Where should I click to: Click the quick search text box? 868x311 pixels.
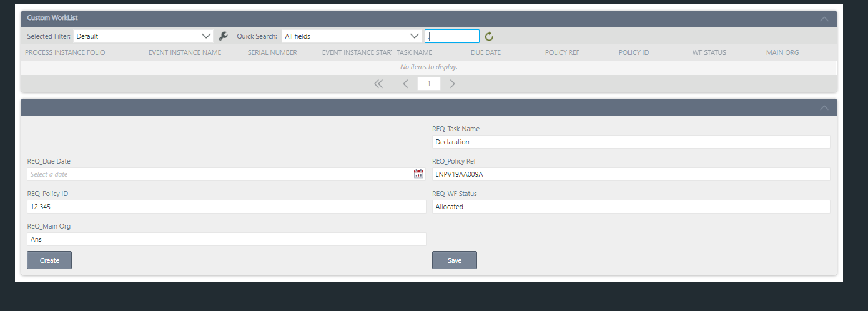click(x=452, y=36)
